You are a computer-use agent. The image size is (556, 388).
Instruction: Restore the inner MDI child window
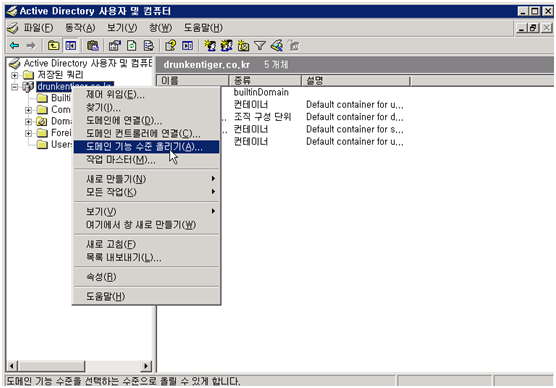pyautogui.click(x=533, y=28)
